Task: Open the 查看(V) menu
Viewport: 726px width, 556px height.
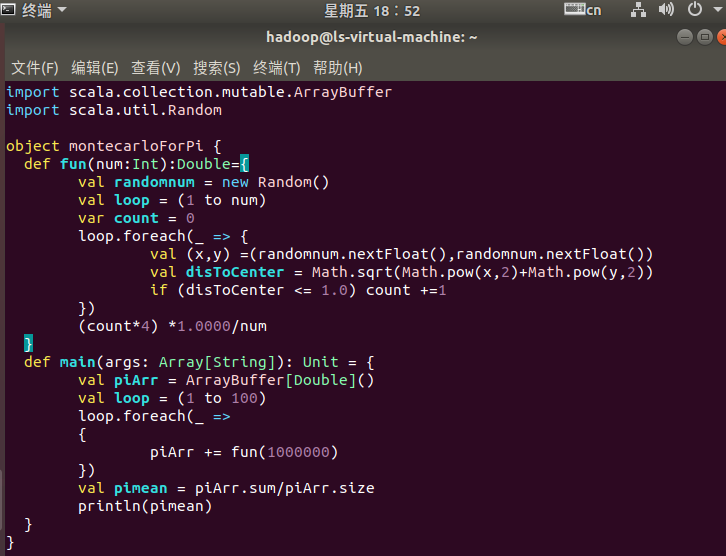Action: pyautogui.click(x=156, y=68)
